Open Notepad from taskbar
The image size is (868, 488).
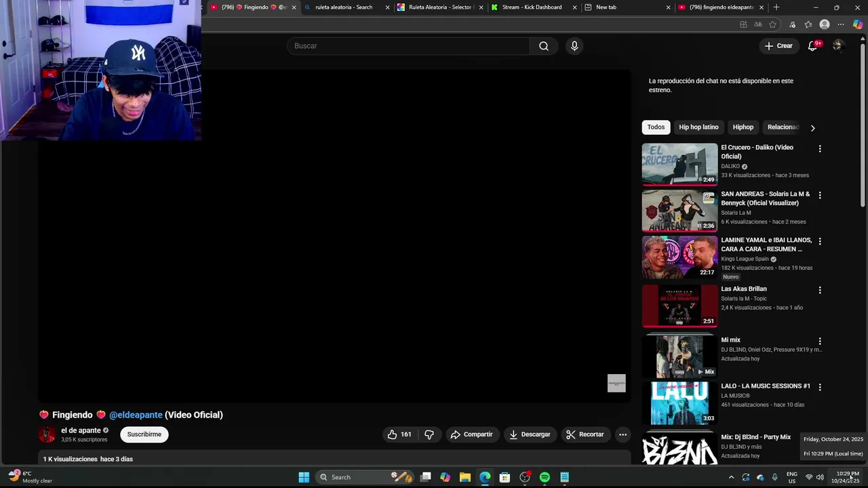click(564, 477)
